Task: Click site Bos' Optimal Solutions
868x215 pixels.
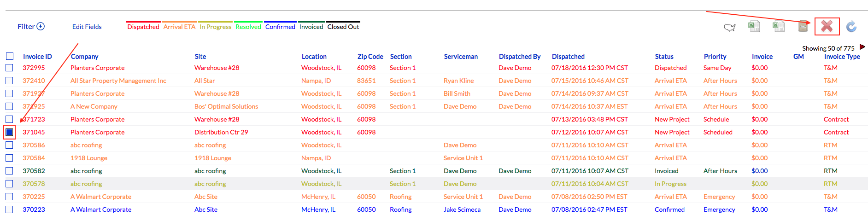Action: pos(226,106)
